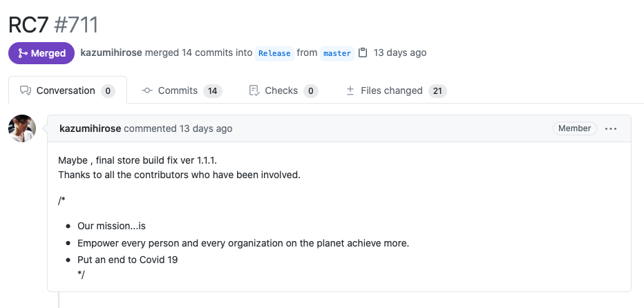The image size is (644, 308).
Task: Click the Member label badge
Action: (x=575, y=128)
